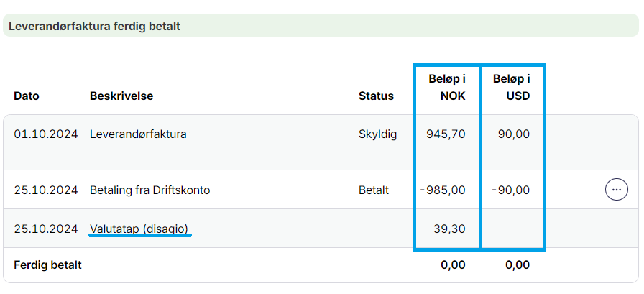Click the Status column header

[x=376, y=96]
